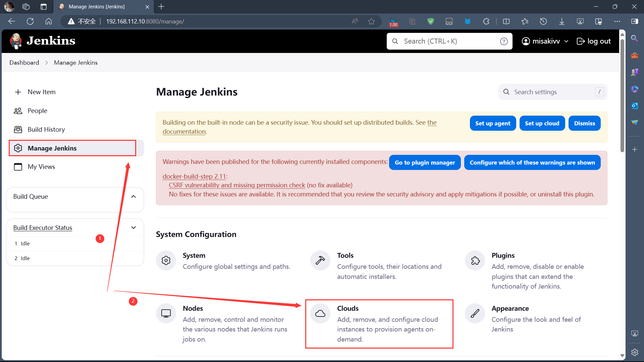Click the search help question-mark icon

504,41
